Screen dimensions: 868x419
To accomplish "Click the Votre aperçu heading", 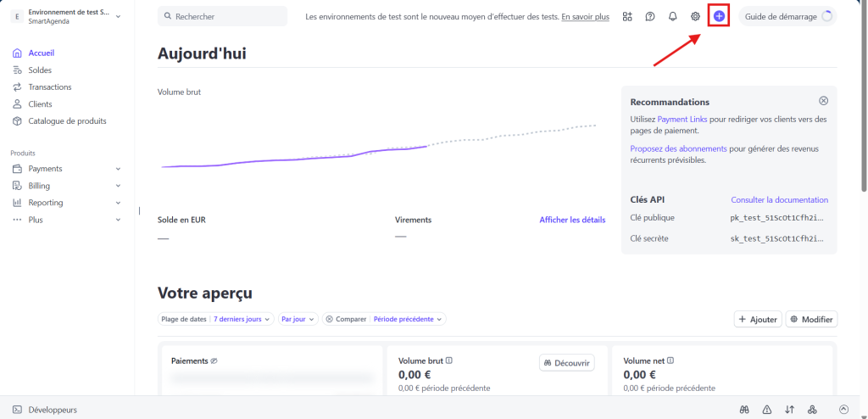I will (x=205, y=293).
